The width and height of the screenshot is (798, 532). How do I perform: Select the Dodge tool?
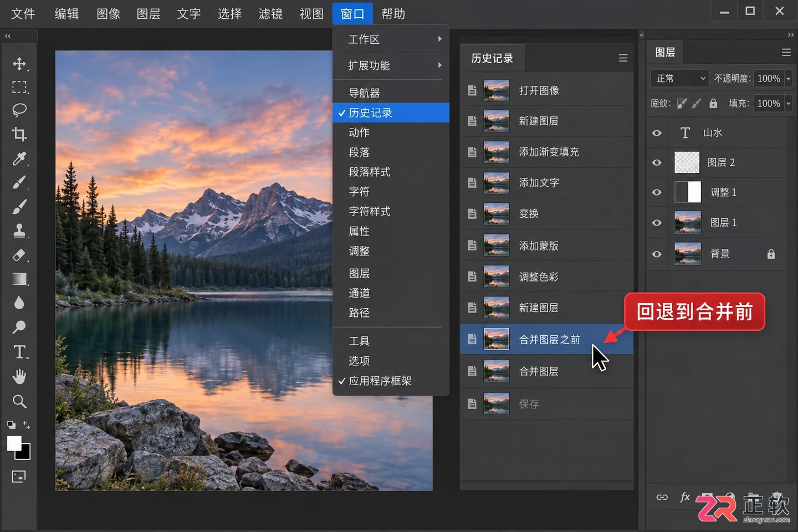point(19,327)
